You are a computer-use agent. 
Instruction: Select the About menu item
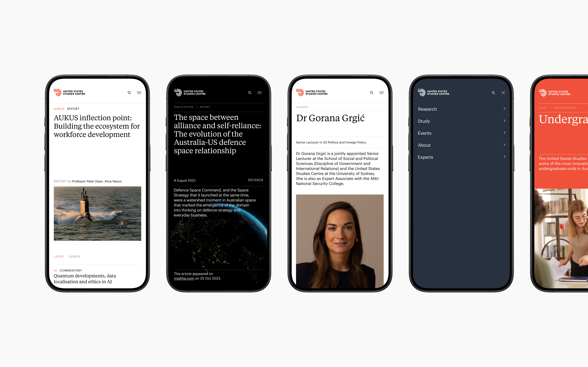[461, 145]
